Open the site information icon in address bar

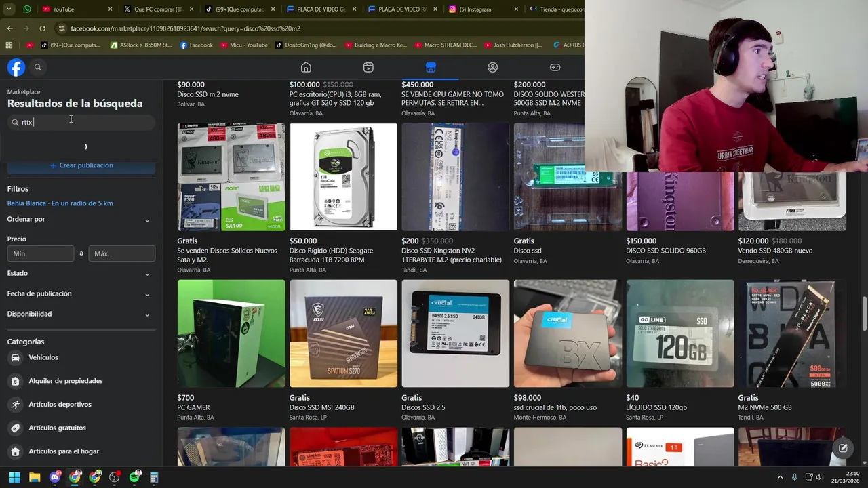(x=62, y=28)
